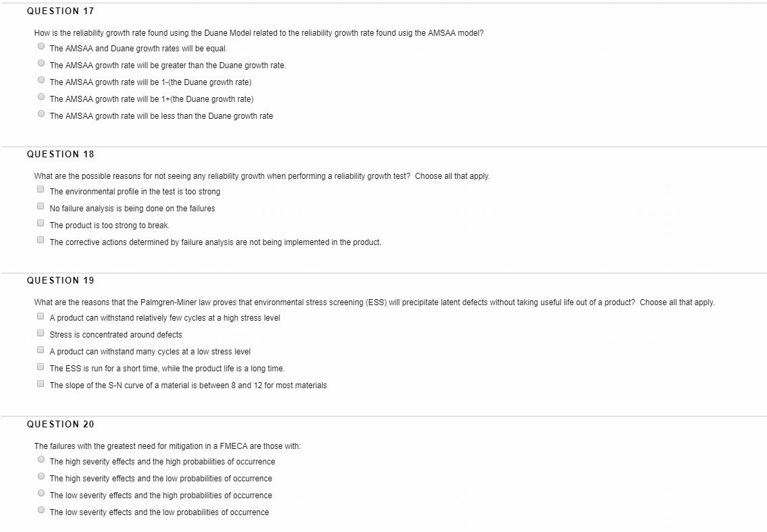Select 'The AMSAA growth rate will be 1-(the Duane growth rate)'
Viewport: 767px width, 532px height.
tap(41, 80)
